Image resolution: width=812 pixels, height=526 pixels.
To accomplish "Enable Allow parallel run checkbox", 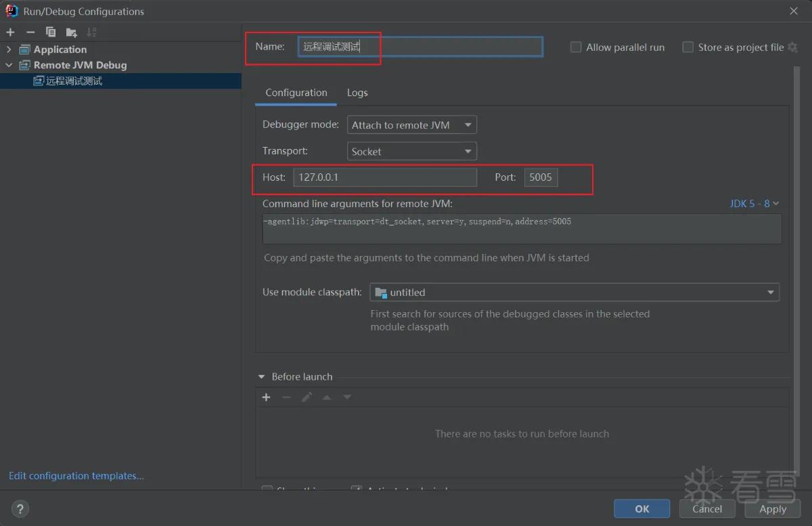I will [x=576, y=47].
